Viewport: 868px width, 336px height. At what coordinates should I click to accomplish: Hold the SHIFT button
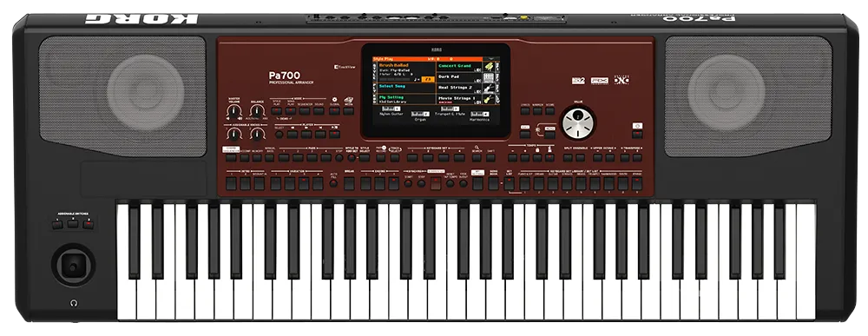(490, 158)
